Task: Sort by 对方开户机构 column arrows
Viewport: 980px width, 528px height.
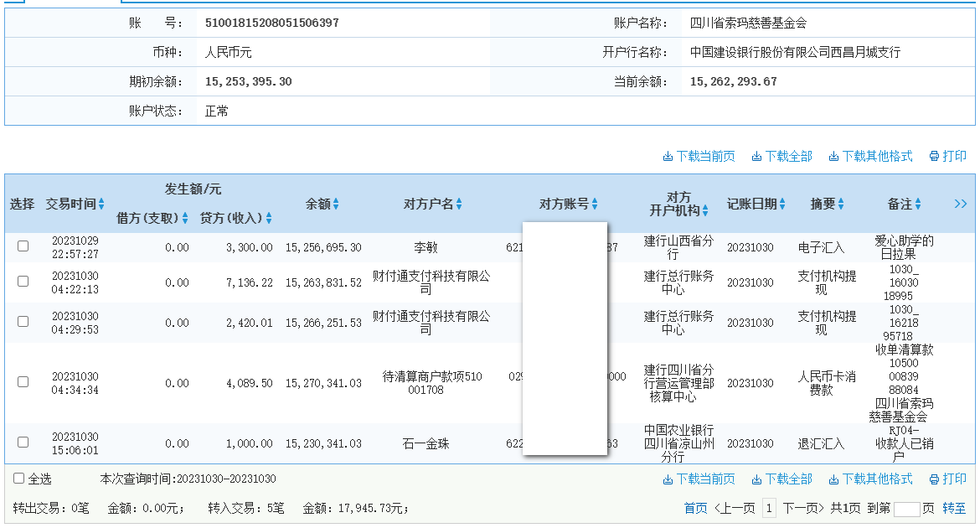Action: tap(705, 211)
